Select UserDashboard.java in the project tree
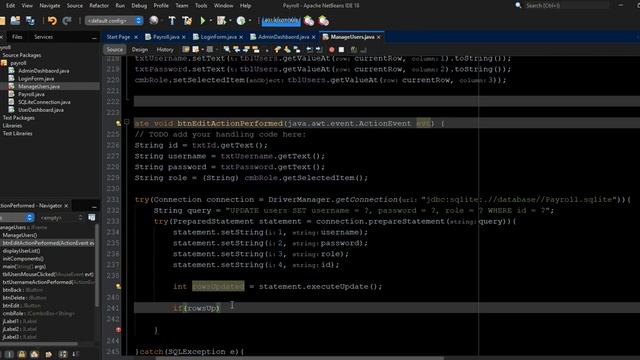Screen dimensions: 640x360 click(x=41, y=110)
